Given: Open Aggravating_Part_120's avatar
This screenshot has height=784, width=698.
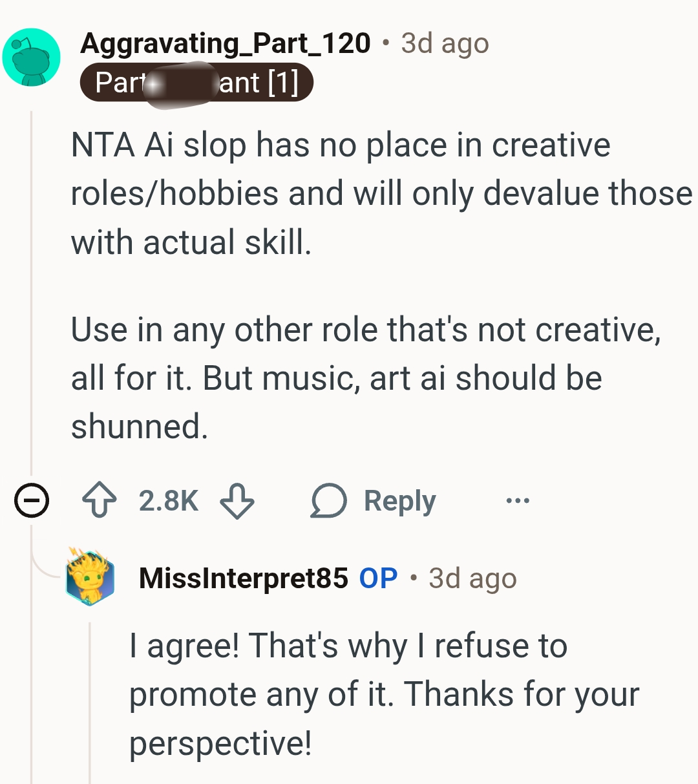Looking at the screenshot, I should 31,57.
